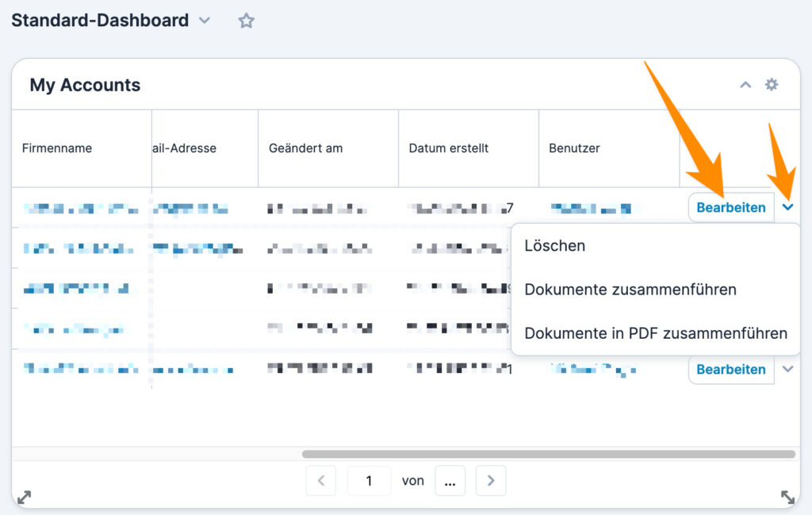
Task: Click the page number input showing 1
Action: (369, 480)
